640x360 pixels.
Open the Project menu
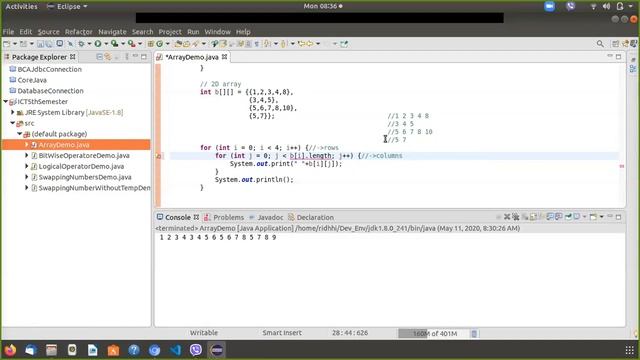point(170,31)
